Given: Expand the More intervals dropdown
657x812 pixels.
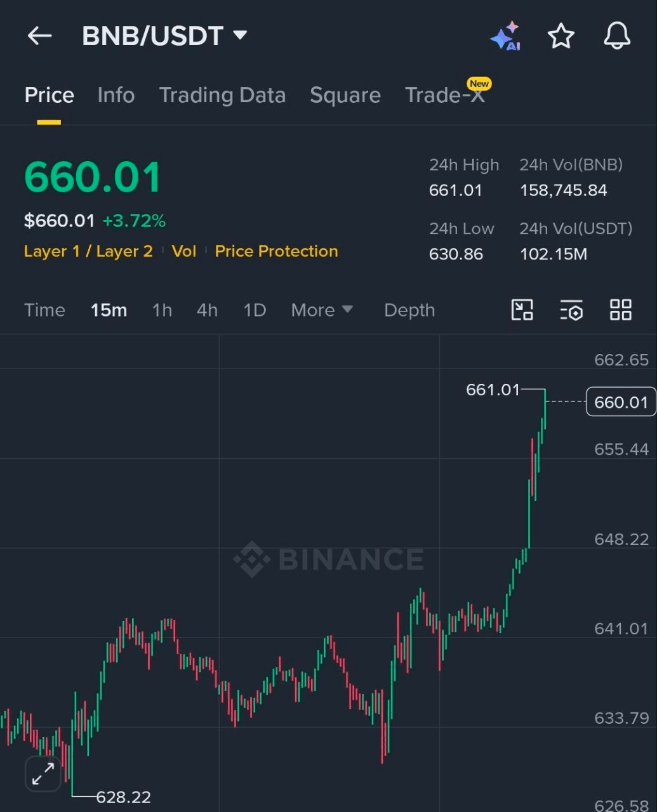Looking at the screenshot, I should pos(322,310).
